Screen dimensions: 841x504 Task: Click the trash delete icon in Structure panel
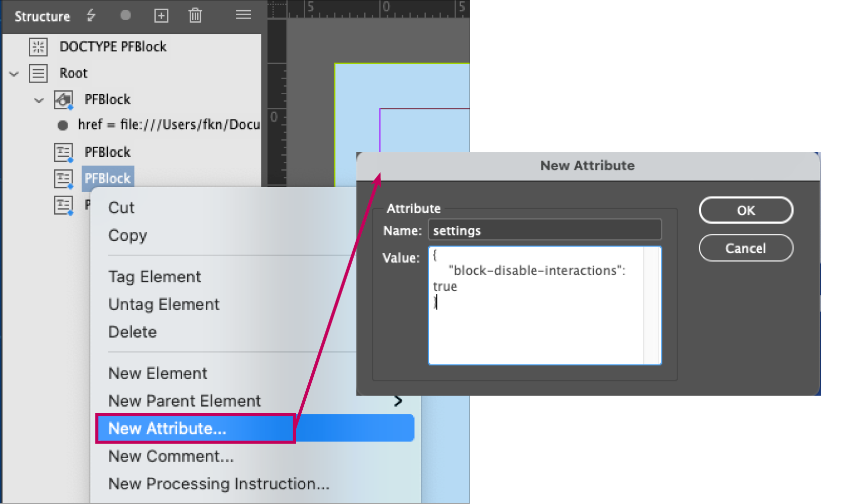pos(195,16)
